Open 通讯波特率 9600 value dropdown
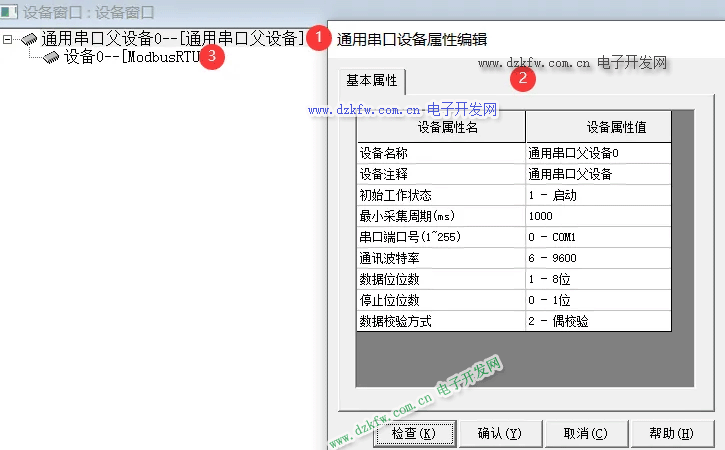 pos(598,258)
